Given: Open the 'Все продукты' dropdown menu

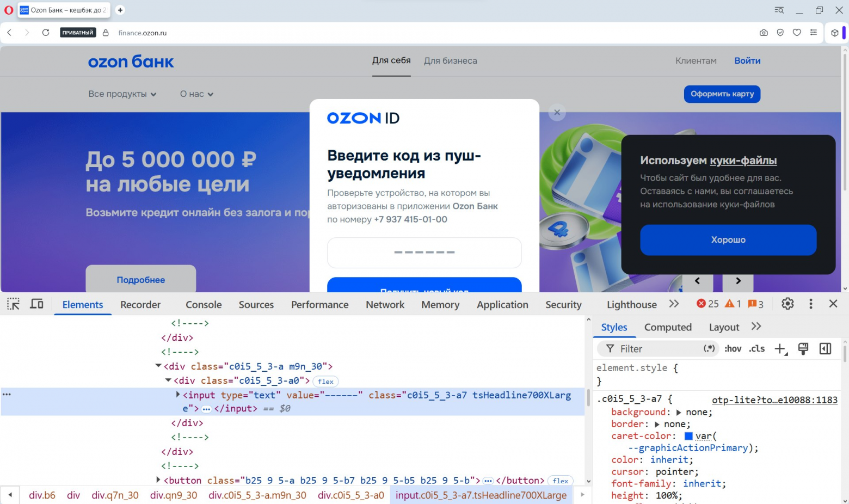Looking at the screenshot, I should [122, 94].
